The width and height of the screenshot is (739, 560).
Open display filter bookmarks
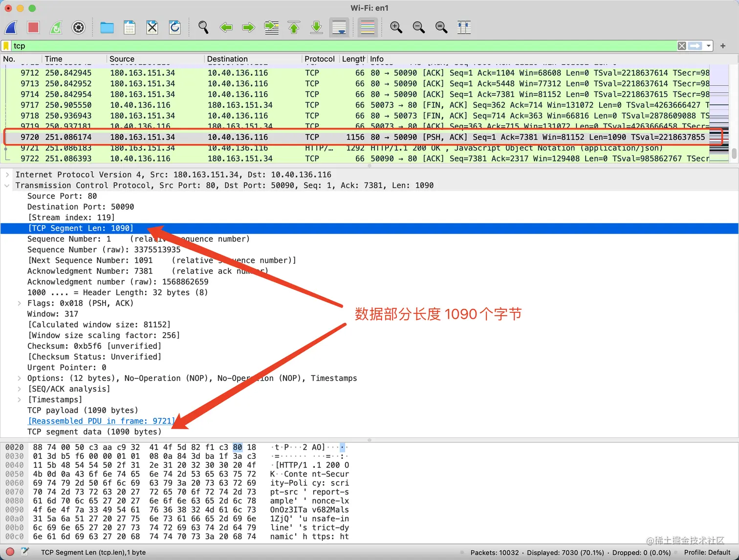coord(6,46)
